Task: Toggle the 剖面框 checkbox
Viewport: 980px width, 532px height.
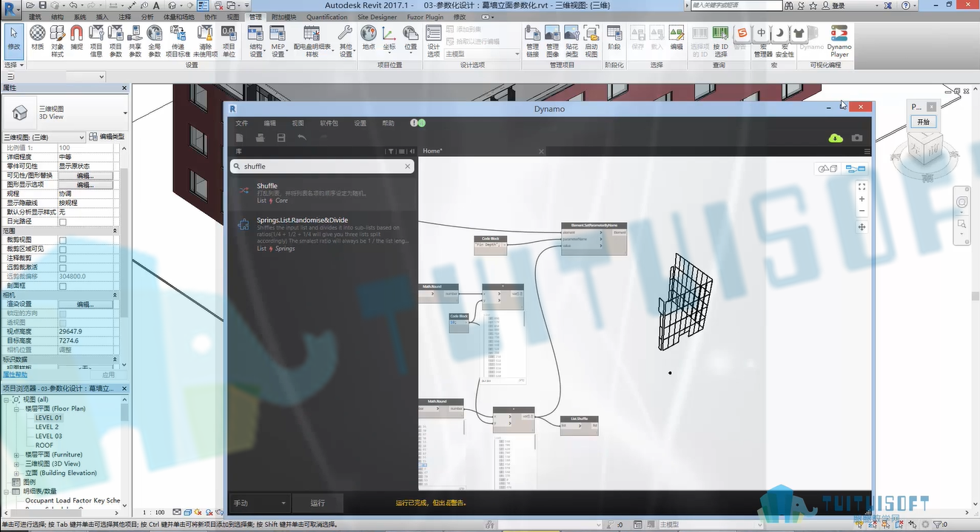Action: coord(63,286)
